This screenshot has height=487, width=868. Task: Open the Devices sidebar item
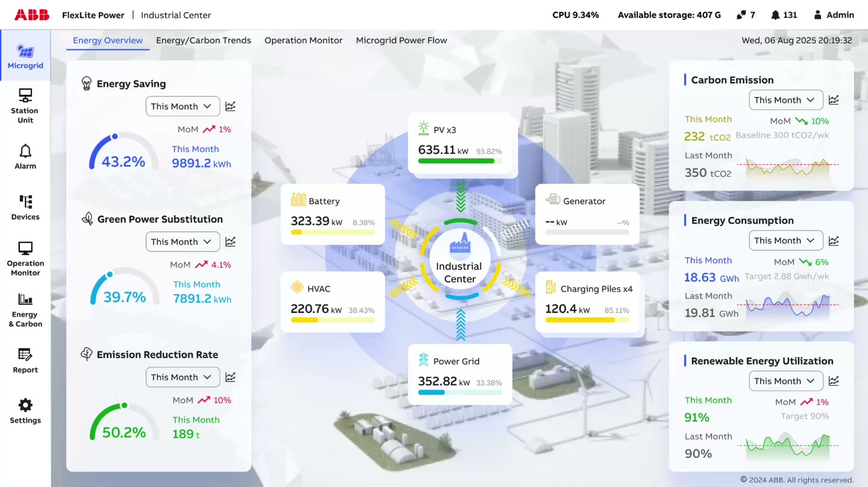25,207
